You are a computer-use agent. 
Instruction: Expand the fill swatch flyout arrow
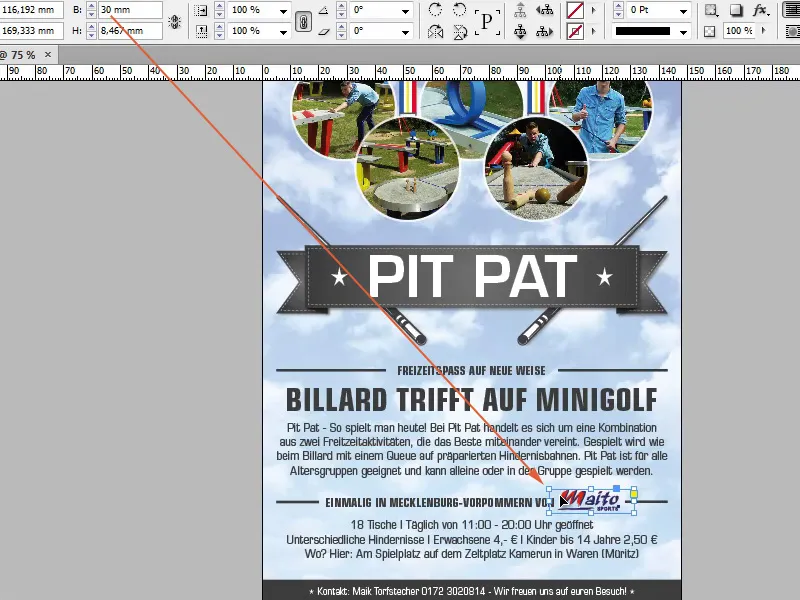593,10
